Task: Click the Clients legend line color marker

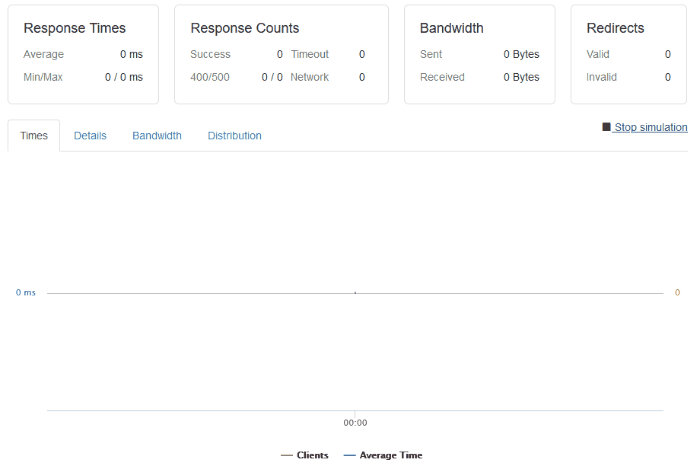Action: click(287, 455)
